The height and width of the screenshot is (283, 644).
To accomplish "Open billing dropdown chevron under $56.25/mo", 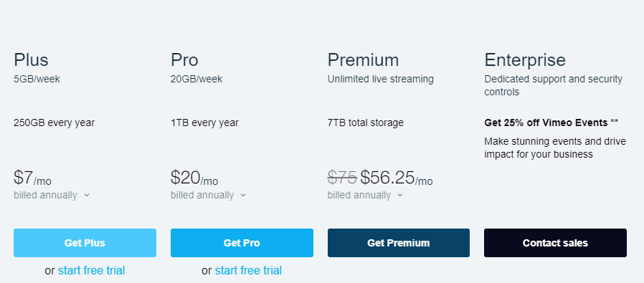I will pyautogui.click(x=400, y=195).
